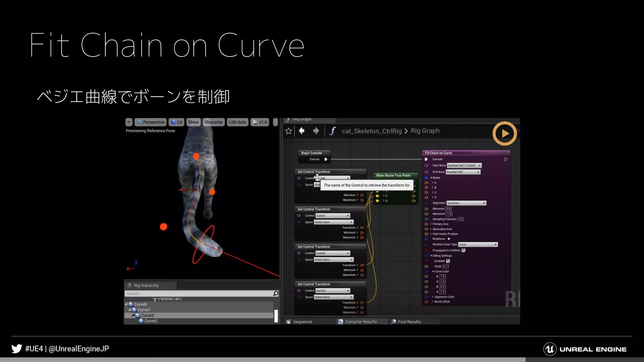The height and width of the screenshot is (362, 644).
Task: Click the Transform output pin of Curve2 node
Action: pyautogui.click(x=362, y=265)
